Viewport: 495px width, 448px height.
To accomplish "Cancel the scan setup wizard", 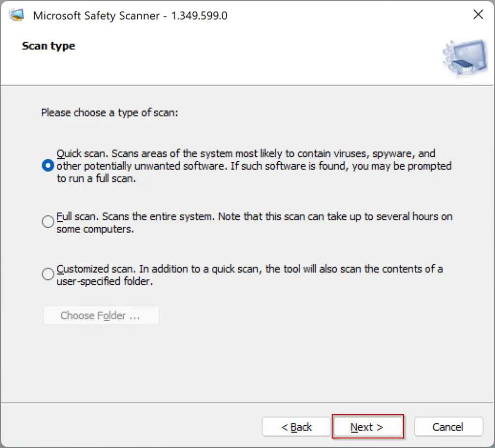I will 448,427.
